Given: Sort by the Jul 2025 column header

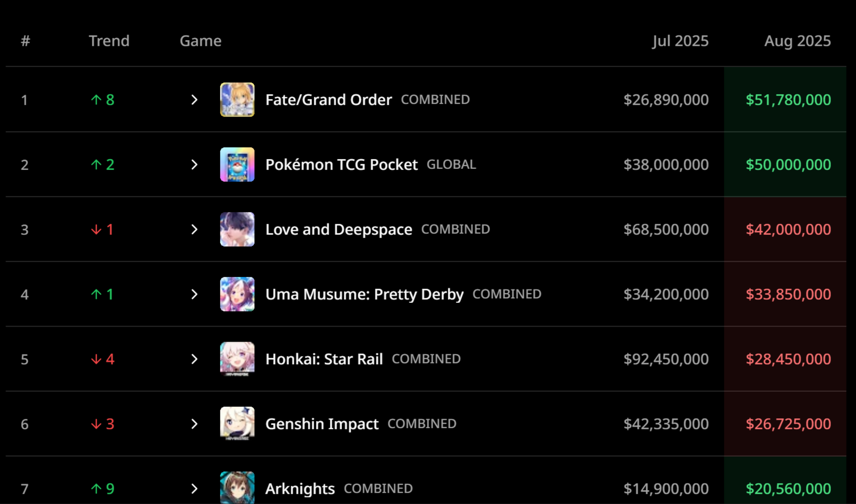Looking at the screenshot, I should coord(680,41).
